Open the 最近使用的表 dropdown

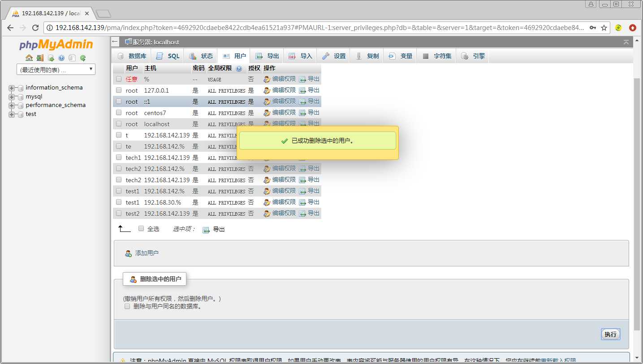point(56,69)
